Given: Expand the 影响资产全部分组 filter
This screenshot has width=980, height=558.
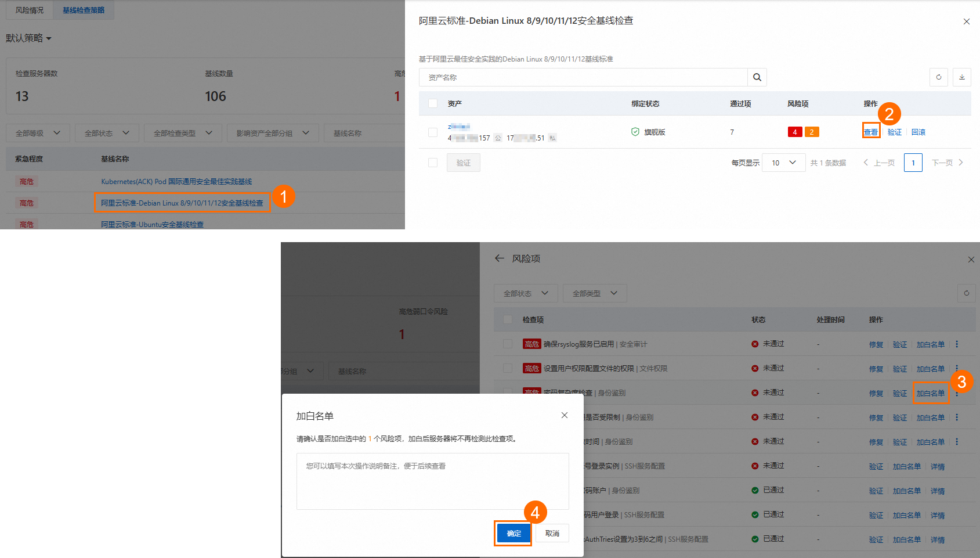Looking at the screenshot, I should 273,133.
